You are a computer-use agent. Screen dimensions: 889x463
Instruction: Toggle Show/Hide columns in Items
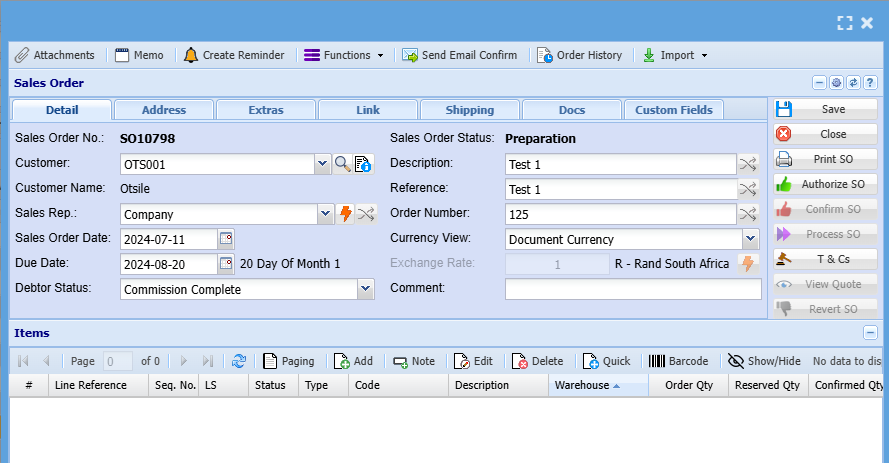click(764, 361)
